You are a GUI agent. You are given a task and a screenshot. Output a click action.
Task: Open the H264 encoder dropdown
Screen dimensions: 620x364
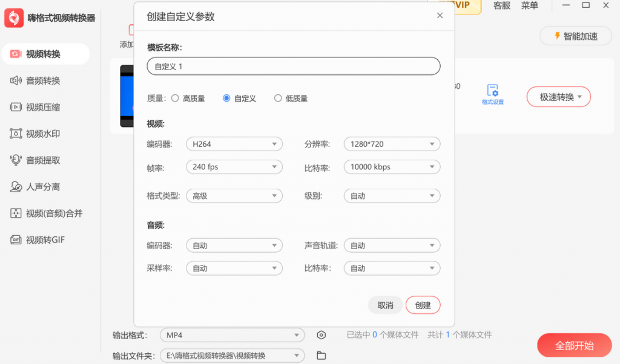[x=234, y=144]
